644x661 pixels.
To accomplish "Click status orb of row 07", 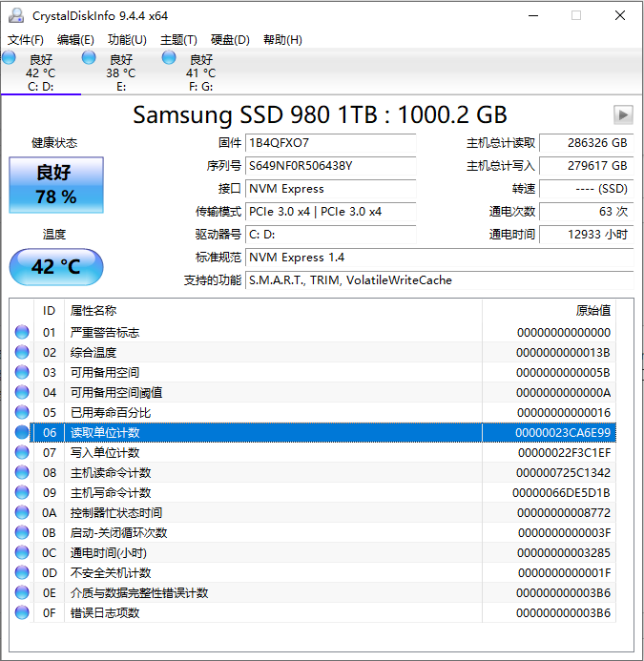I will point(22,452).
